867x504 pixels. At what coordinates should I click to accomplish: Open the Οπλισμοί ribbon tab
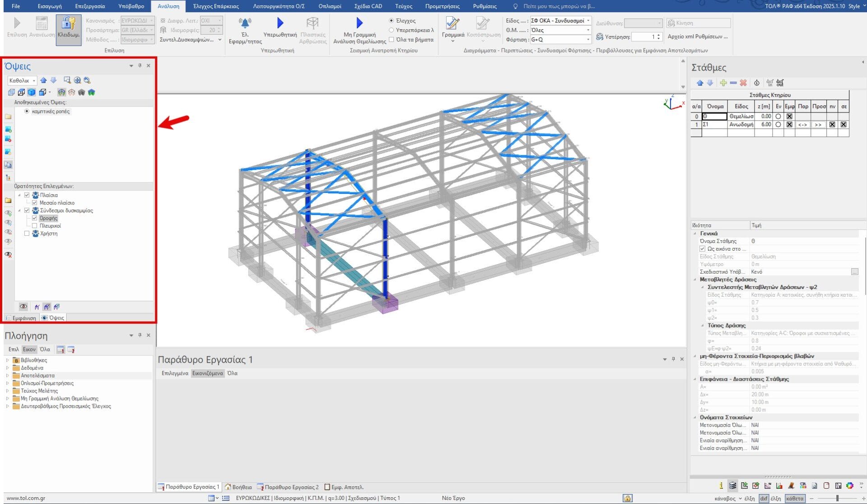pos(330,6)
